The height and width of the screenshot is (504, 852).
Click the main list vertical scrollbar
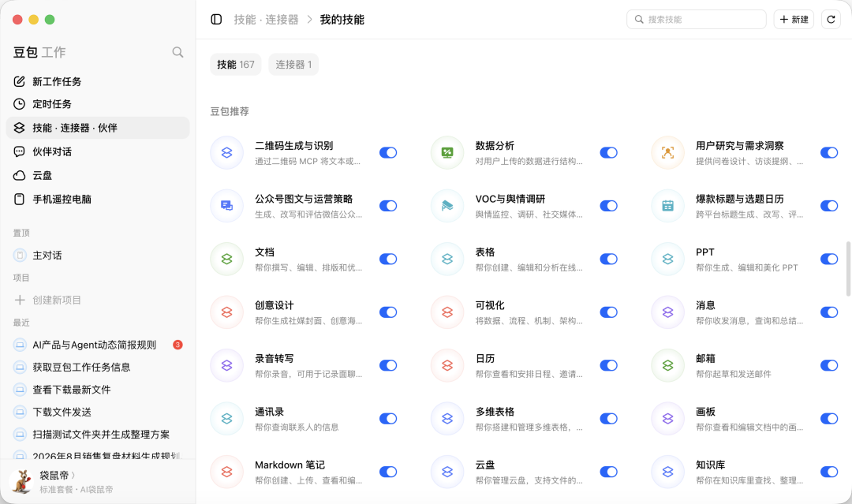[x=848, y=269]
